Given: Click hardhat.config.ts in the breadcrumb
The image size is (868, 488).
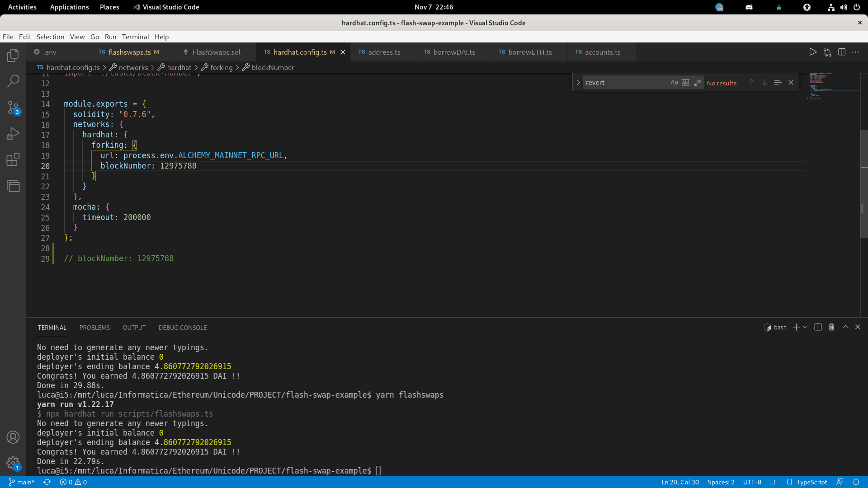Looking at the screenshot, I should click(73, 67).
